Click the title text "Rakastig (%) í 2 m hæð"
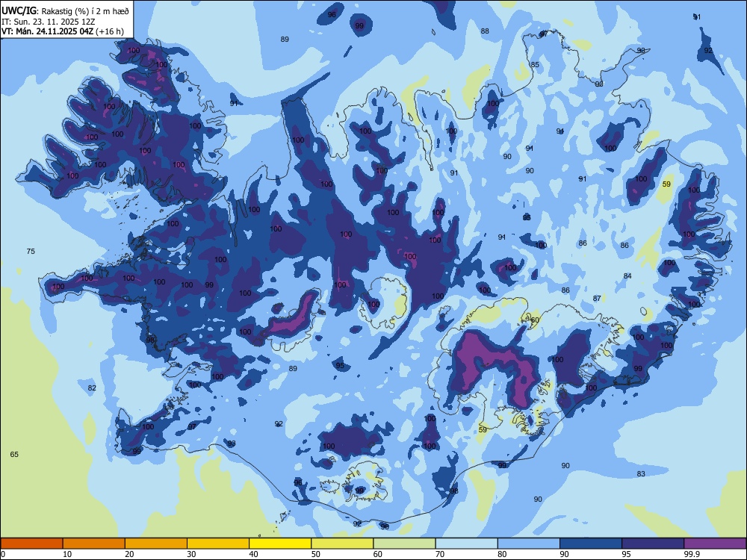Image resolution: width=747 pixels, height=560 pixels. (x=85, y=11)
